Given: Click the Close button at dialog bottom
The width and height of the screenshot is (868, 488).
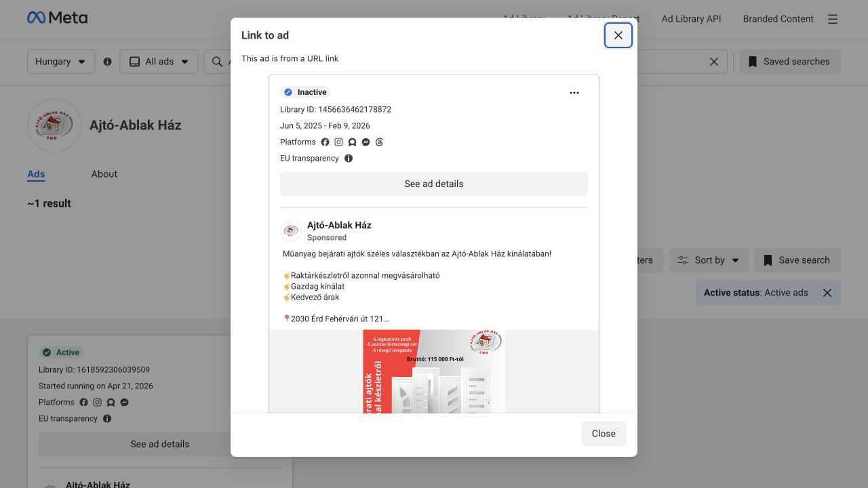Looking at the screenshot, I should point(604,434).
